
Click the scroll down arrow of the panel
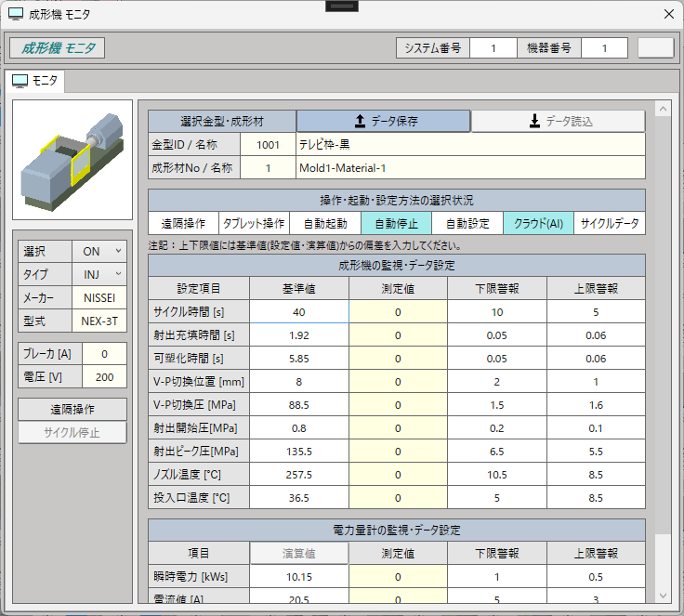(663, 596)
